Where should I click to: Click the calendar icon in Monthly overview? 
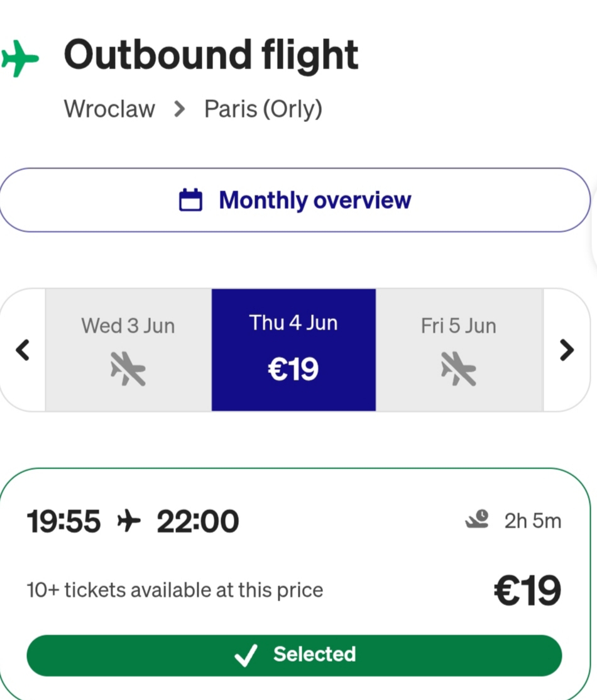[190, 199]
